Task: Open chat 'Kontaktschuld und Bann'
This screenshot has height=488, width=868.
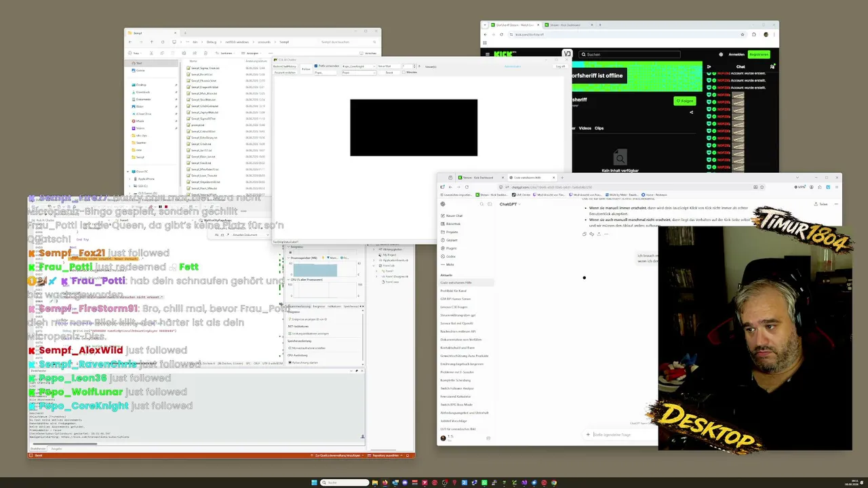Action: (458, 348)
